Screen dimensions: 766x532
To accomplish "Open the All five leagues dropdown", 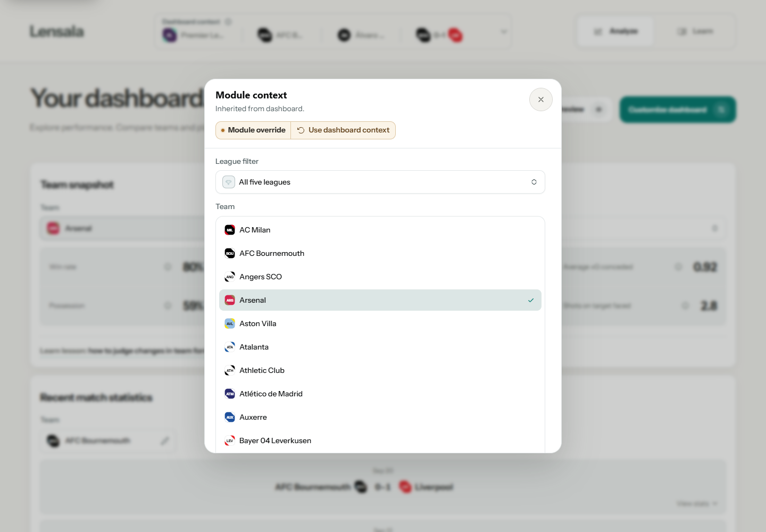I will (380, 182).
